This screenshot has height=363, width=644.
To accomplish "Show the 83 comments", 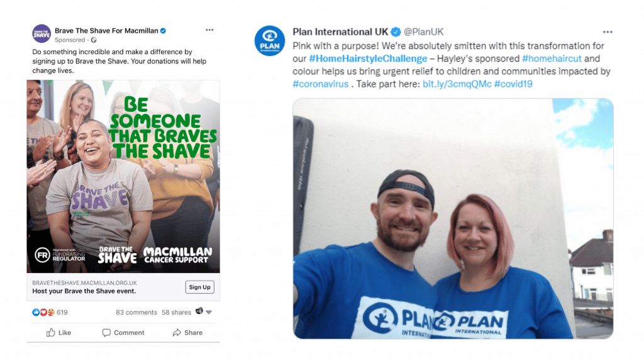I will pos(136,313).
